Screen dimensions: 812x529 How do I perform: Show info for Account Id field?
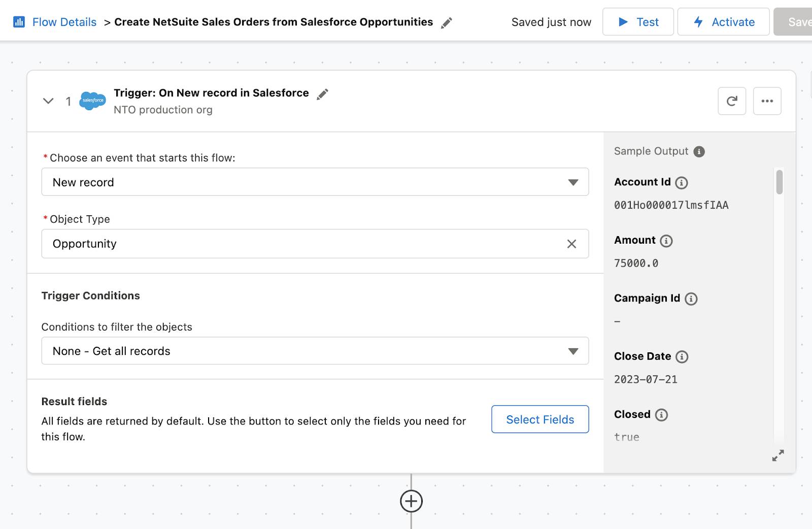[x=682, y=183]
